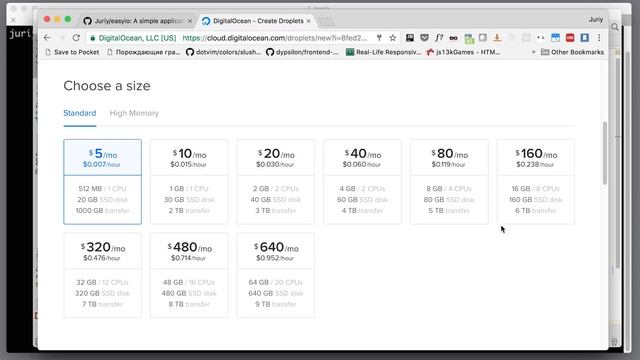
Task: Open the dotvim/colors/slush bookmark
Action: [223, 52]
